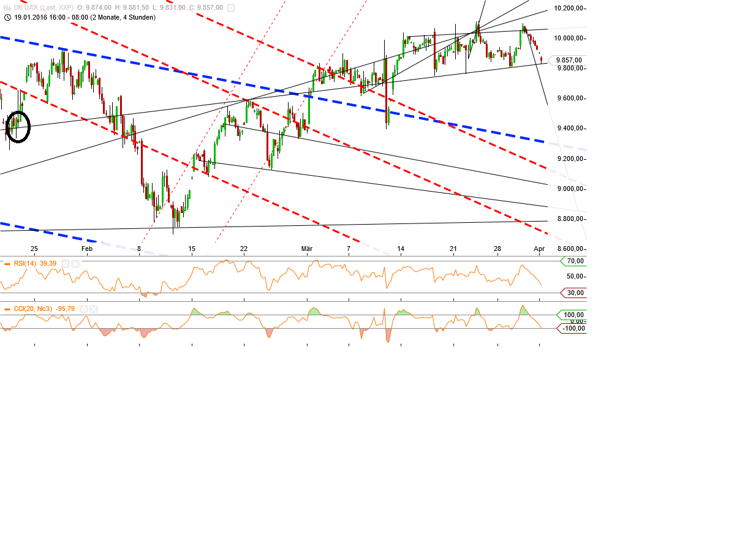Toggle visibility of the DB DAX series label
The height and width of the screenshot is (554, 756).
coord(43,7)
